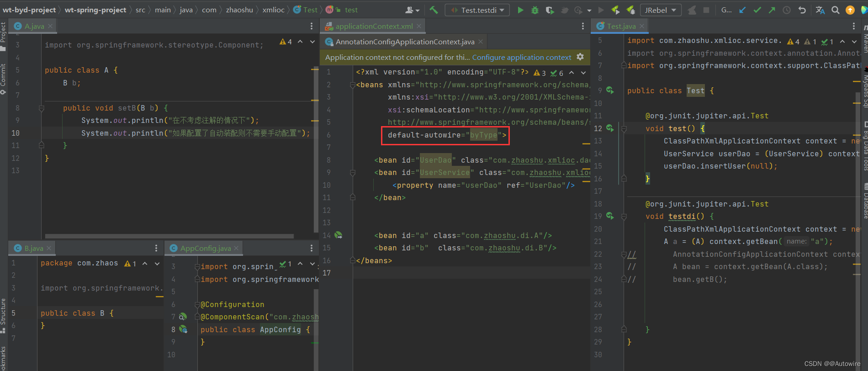868x371 pixels.
Task: Open AppConfig.java pane tab options menu
Action: [312, 248]
